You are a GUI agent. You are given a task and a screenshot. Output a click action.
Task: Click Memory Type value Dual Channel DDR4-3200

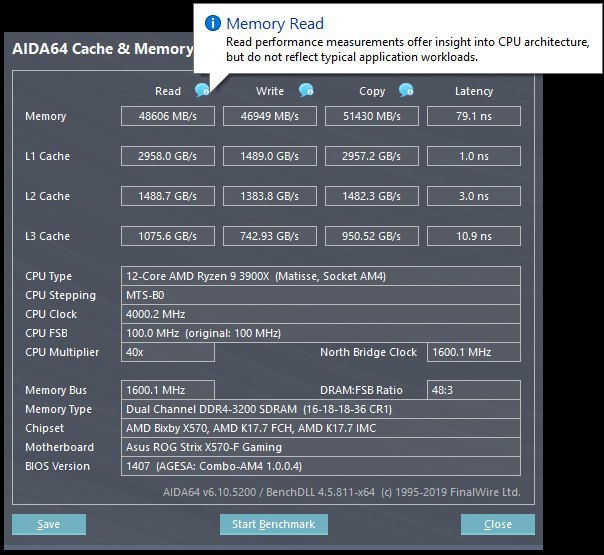click(321, 409)
